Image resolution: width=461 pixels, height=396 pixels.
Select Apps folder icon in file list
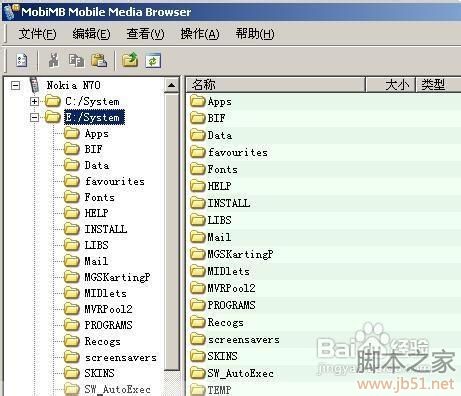point(197,101)
